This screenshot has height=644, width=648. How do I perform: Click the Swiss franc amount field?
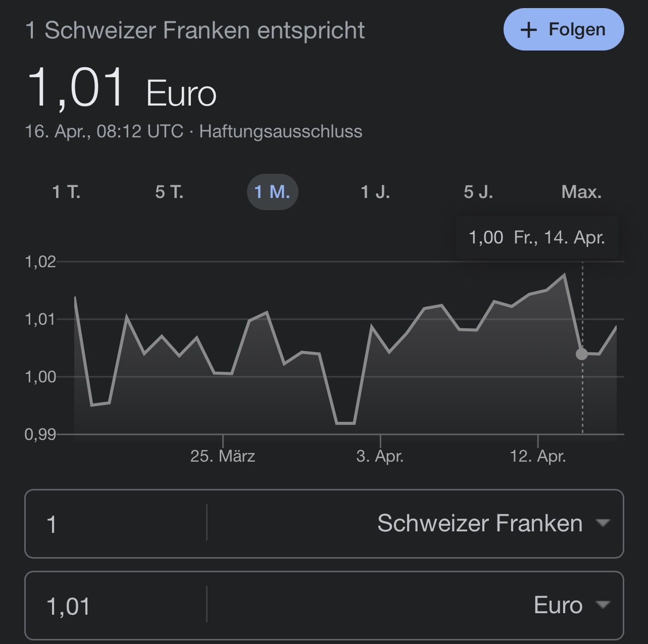click(x=116, y=524)
